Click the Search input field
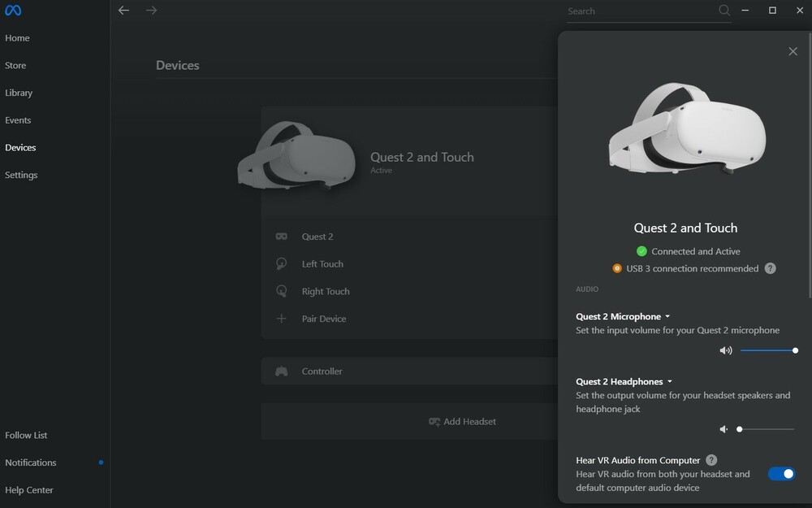 coord(637,11)
